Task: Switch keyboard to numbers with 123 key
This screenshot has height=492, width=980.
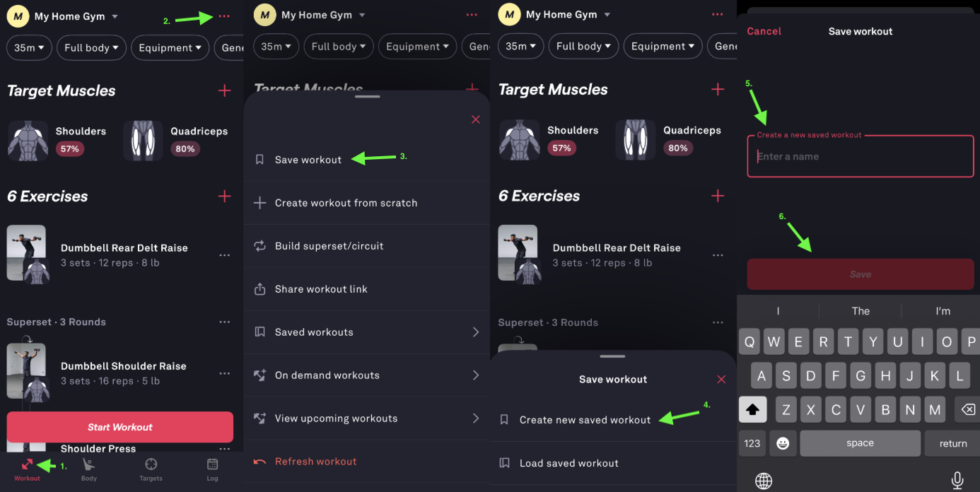Action: coord(752,443)
